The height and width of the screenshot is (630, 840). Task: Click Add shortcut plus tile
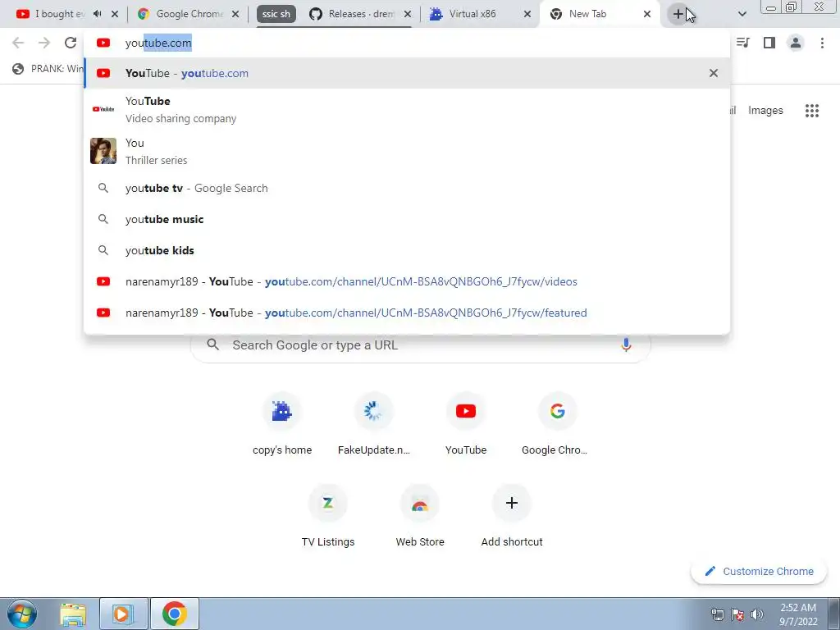512,516
